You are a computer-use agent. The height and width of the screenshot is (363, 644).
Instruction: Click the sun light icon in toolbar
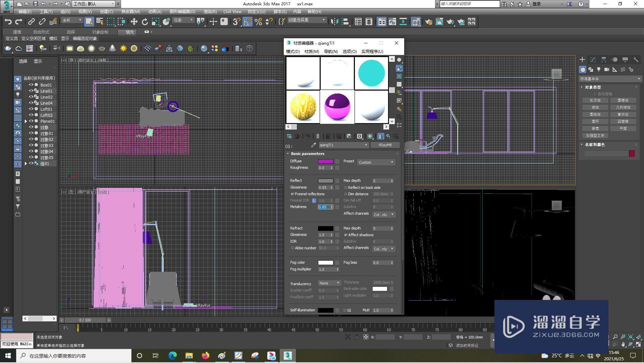click(x=123, y=49)
